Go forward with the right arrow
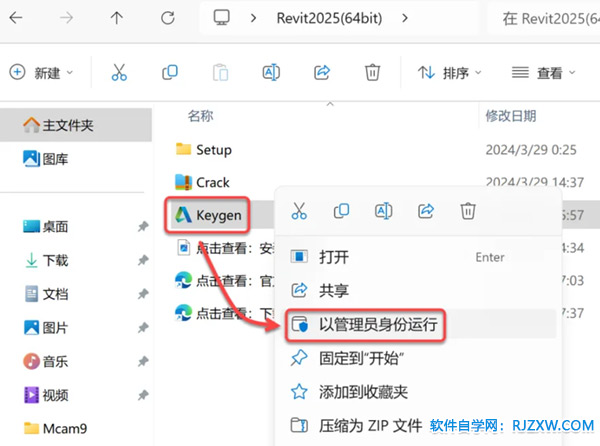The height and width of the screenshot is (446, 600). pyautogui.click(x=66, y=18)
